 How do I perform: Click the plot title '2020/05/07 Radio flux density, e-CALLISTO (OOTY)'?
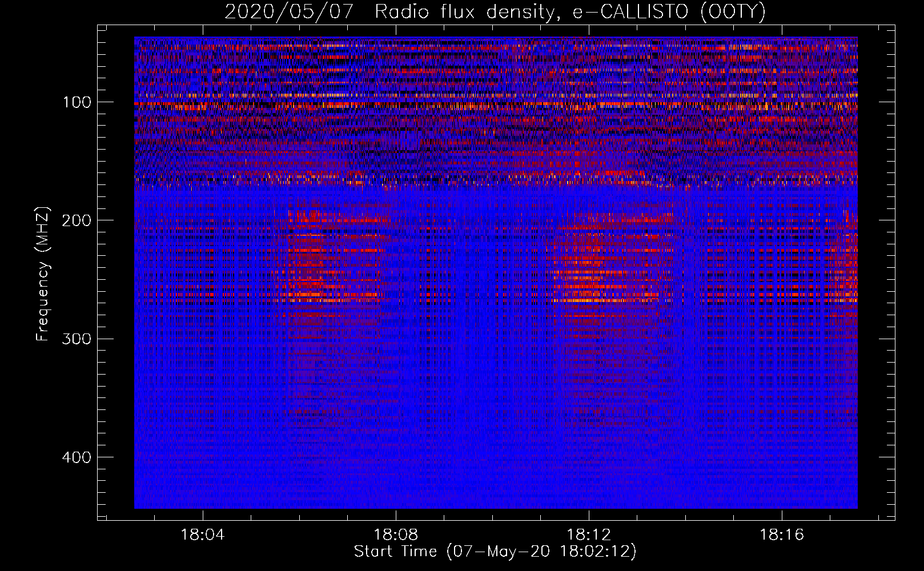495,11
